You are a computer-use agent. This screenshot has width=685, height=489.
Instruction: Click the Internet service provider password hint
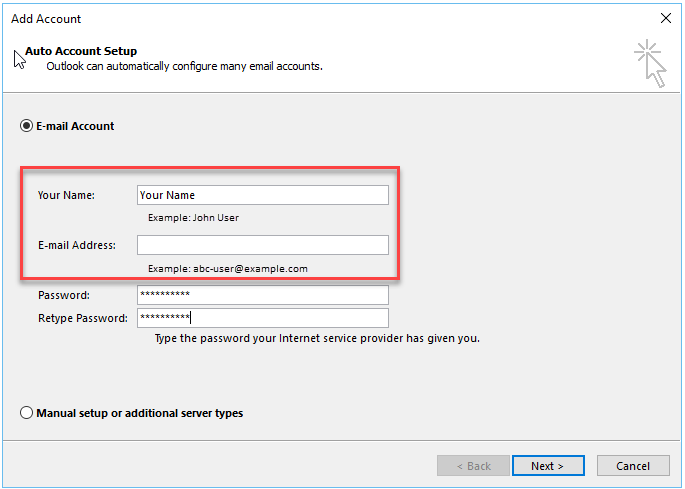coord(317,338)
